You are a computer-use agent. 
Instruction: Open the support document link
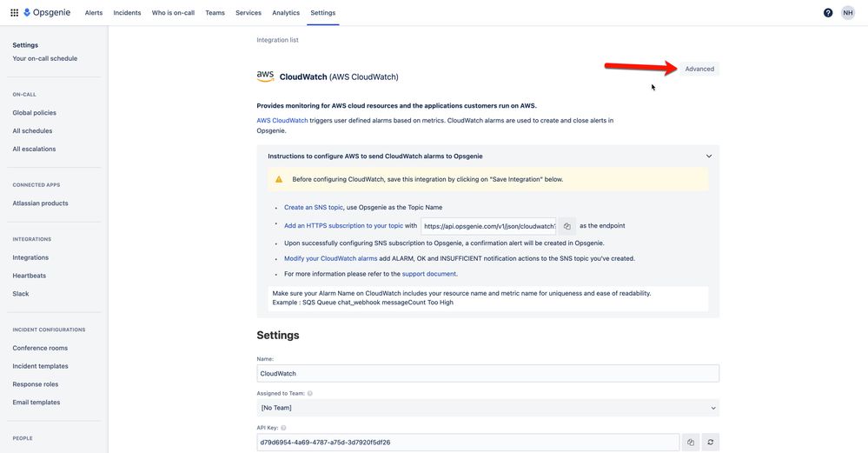(429, 274)
